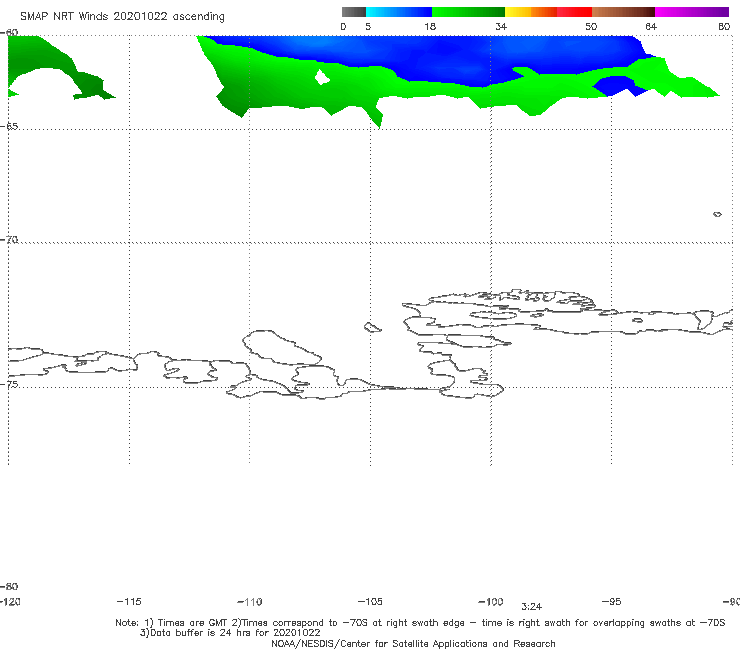Click the red segment of the color bar
This screenshot has width=740, height=650.
[574, 12]
